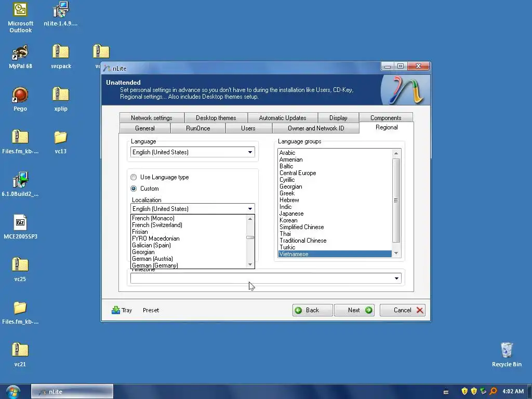Select the MyPal 68 desktop shortcut
Image resolution: width=532 pixels, height=399 pixels.
pos(20,57)
